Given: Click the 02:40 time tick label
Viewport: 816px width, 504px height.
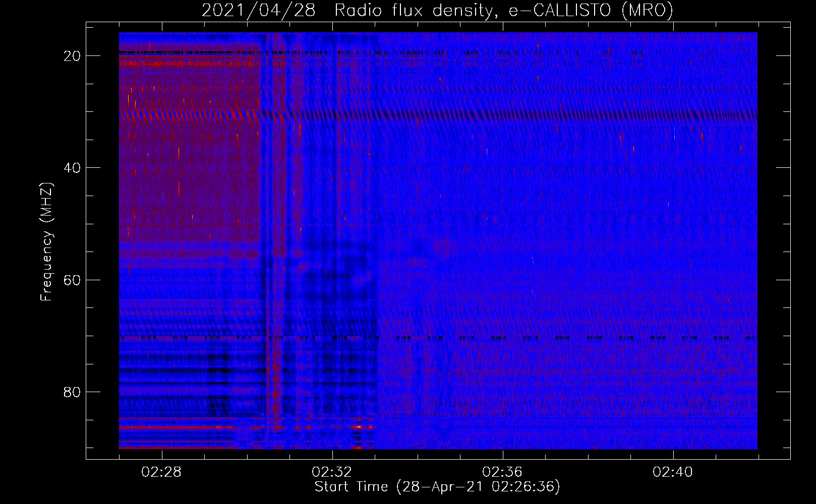Looking at the screenshot, I should point(673,472).
